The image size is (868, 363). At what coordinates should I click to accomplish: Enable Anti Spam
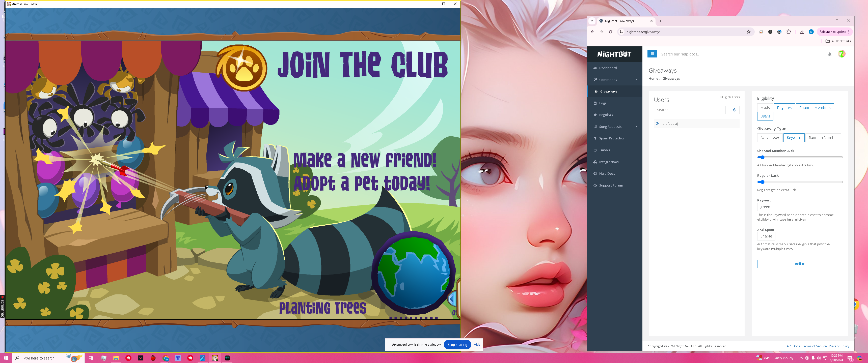[766, 236]
